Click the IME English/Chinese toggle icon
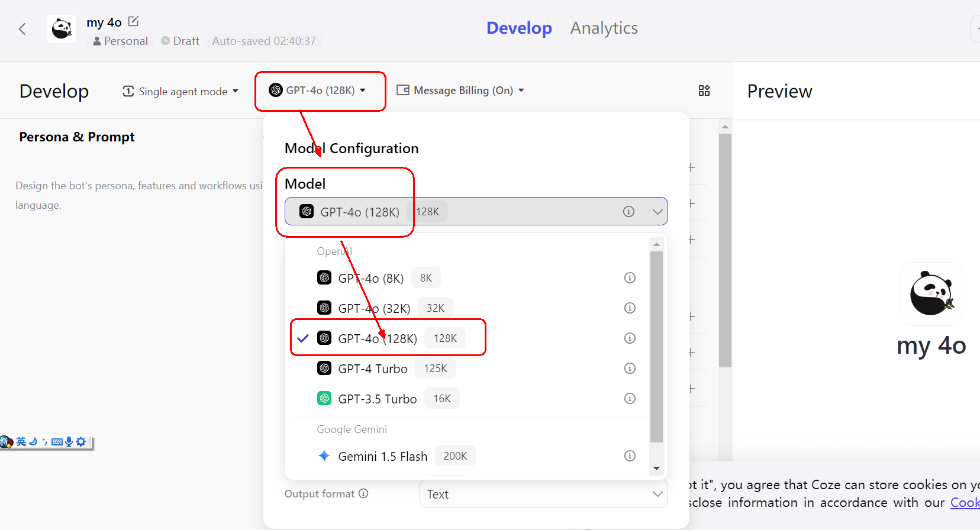980x530 pixels. click(21, 441)
